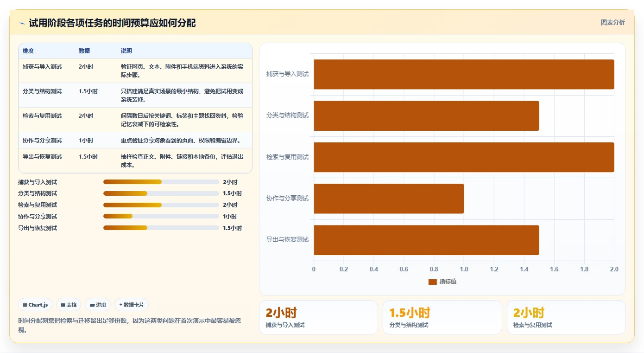644x353 pixels.
Task: Click the 数据 column header
Action: (x=84, y=51)
